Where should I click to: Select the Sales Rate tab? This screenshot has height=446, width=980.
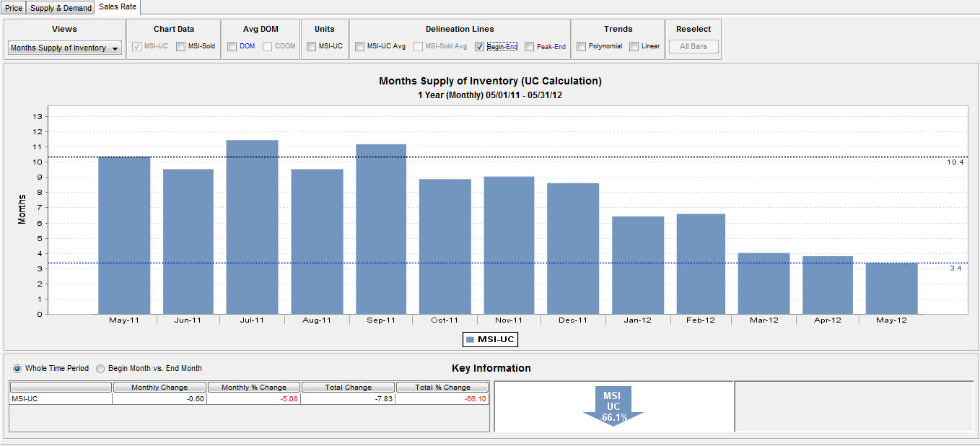pyautogui.click(x=117, y=7)
